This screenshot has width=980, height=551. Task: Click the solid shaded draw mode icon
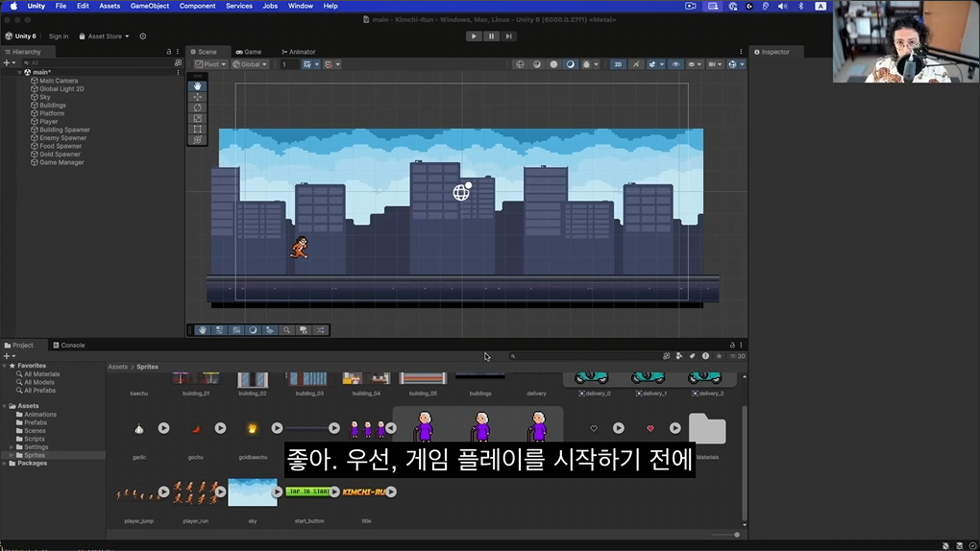[553, 64]
